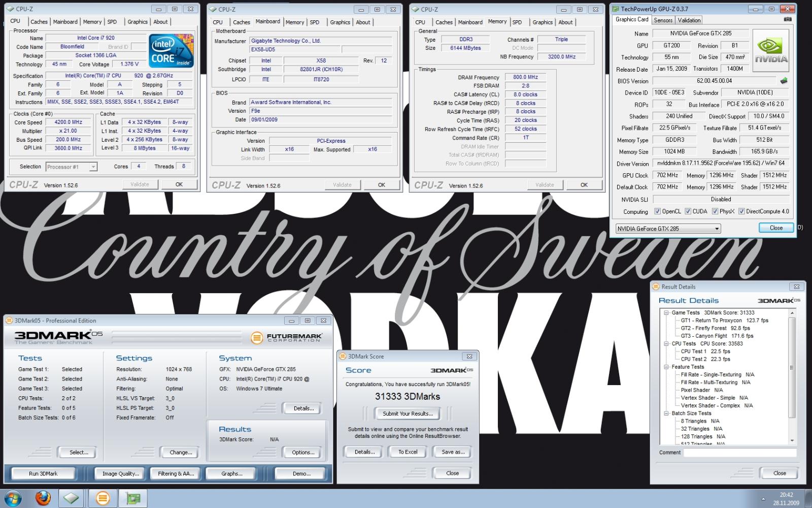This screenshot has width=812, height=508.
Task: Click the Futuremark Corporation logo in 3DMark05
Action: 287,337
